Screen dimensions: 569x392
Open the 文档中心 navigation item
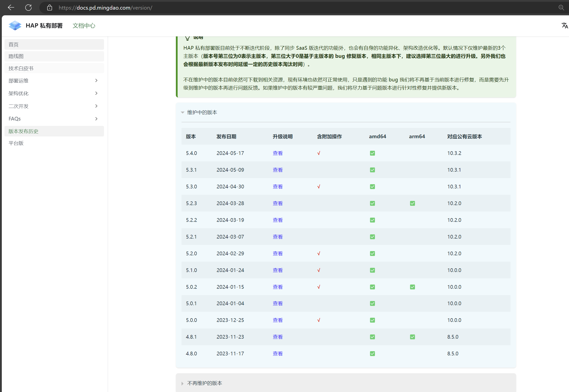[84, 26]
